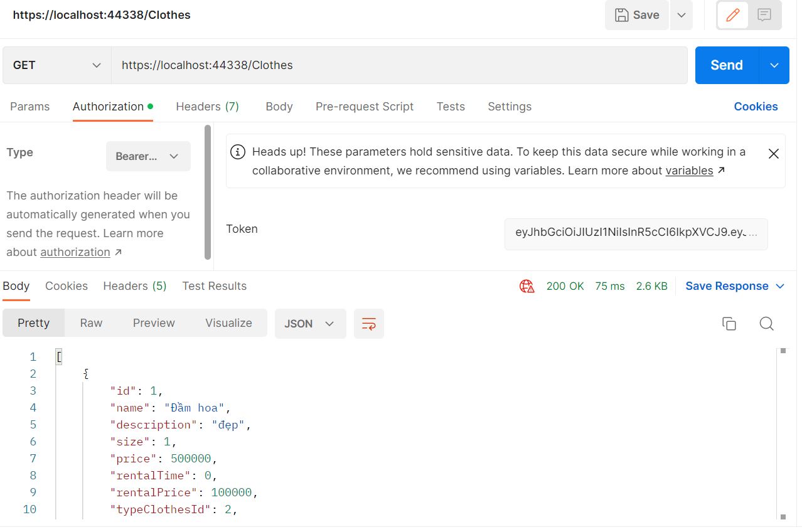802x532 pixels.
Task: Click the red network information globe icon
Action: 527,285
